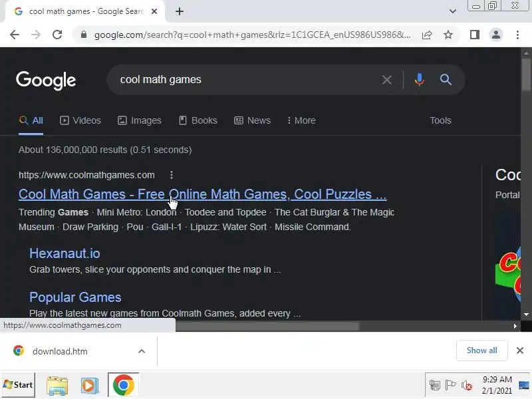Expand the More search options

coord(301,120)
